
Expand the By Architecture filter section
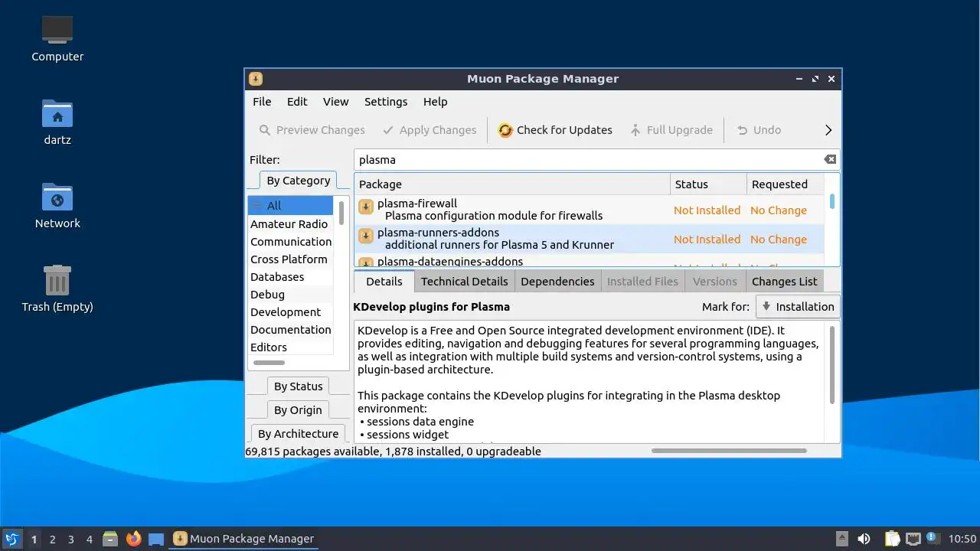pos(298,434)
